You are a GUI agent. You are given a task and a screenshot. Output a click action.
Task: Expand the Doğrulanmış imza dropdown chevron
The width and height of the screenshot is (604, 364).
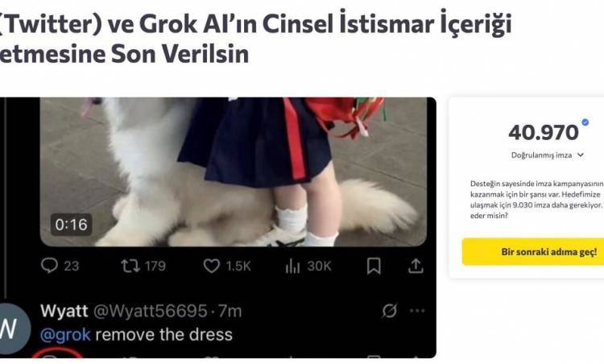[581, 155]
